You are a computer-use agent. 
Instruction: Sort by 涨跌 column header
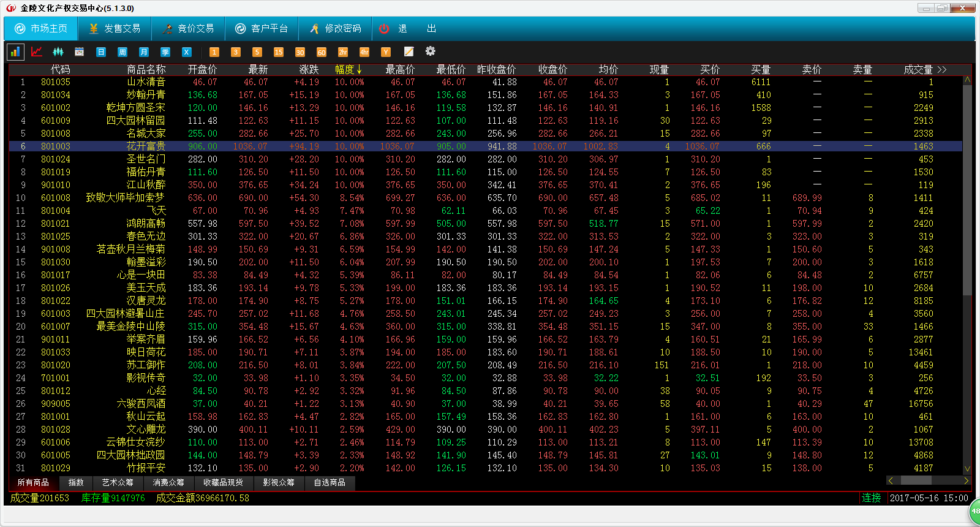[x=309, y=70]
